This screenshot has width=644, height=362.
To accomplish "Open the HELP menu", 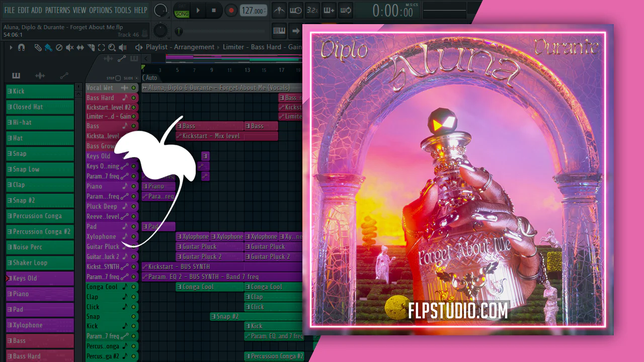I will coord(141,10).
